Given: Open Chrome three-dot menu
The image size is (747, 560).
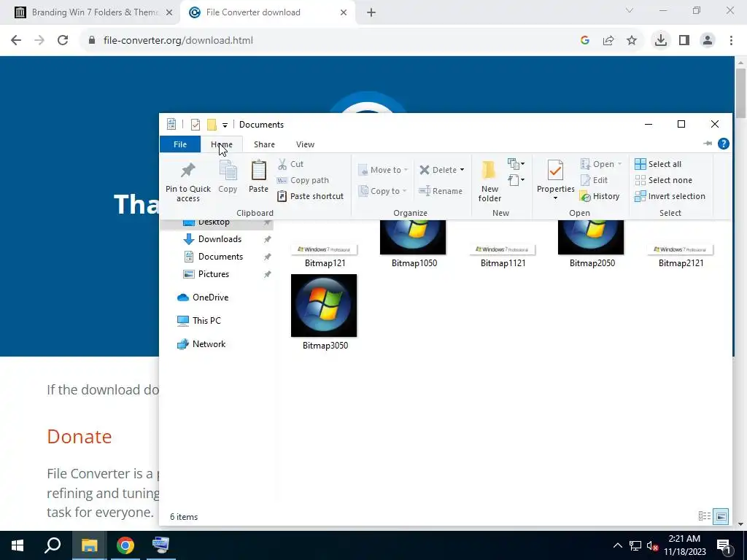Looking at the screenshot, I should [x=731, y=41].
